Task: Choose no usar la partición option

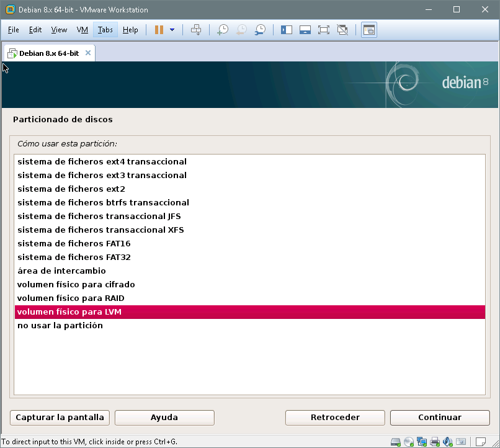Action: click(60, 325)
